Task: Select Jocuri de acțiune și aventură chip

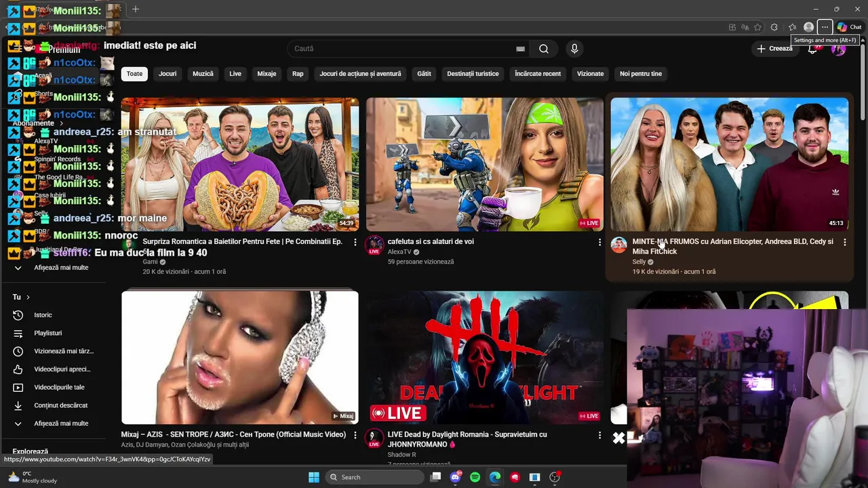Action: point(360,74)
